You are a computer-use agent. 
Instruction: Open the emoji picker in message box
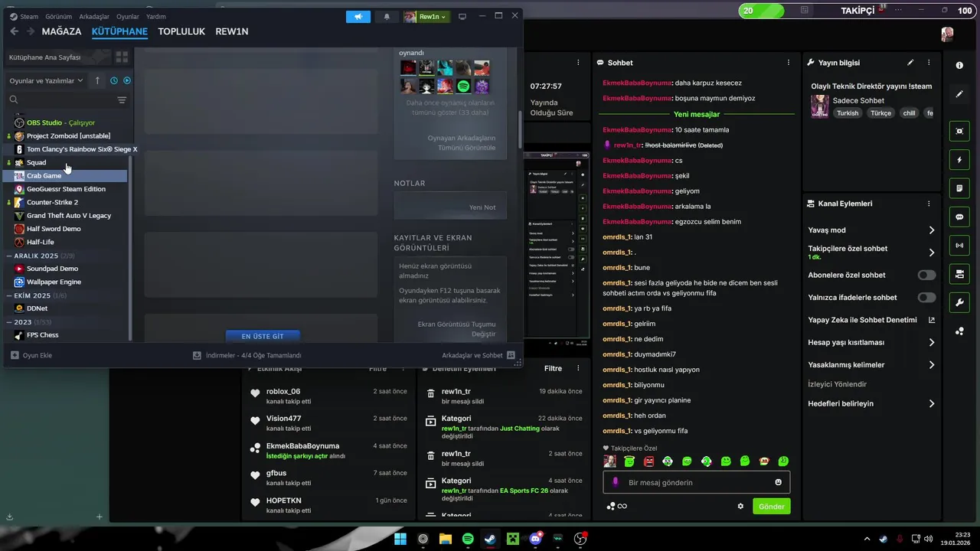pos(779,482)
